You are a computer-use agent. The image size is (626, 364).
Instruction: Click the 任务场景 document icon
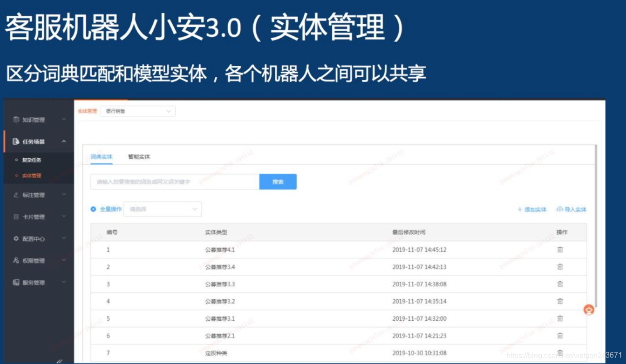(16, 142)
